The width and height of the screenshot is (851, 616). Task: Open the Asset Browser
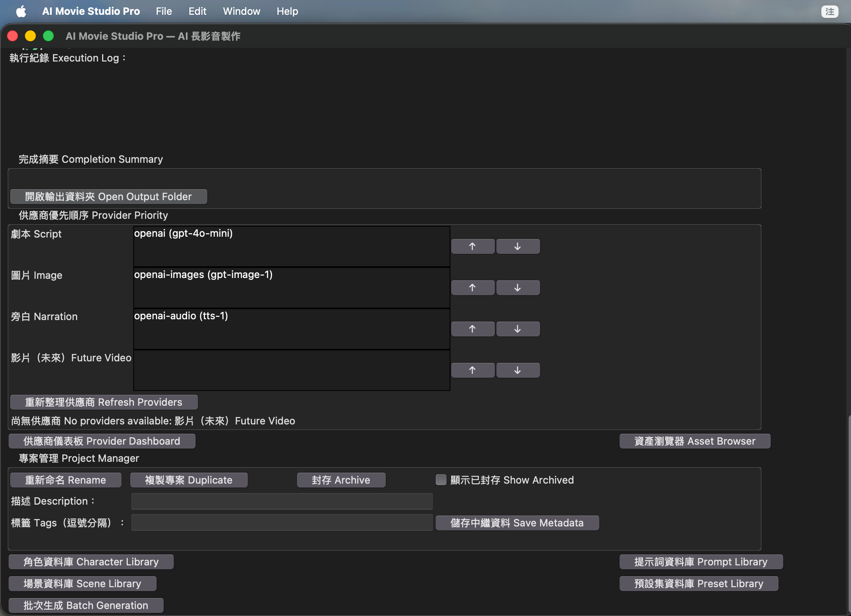click(x=695, y=441)
